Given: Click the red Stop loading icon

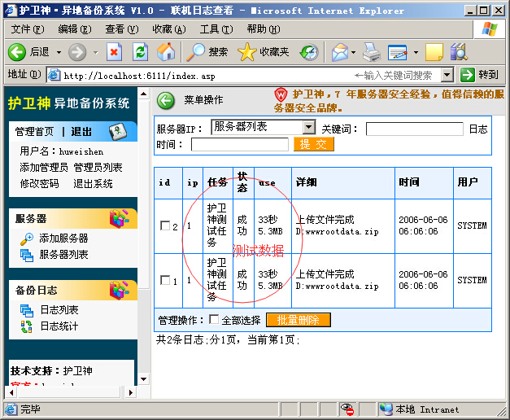Looking at the screenshot, I should [x=114, y=52].
